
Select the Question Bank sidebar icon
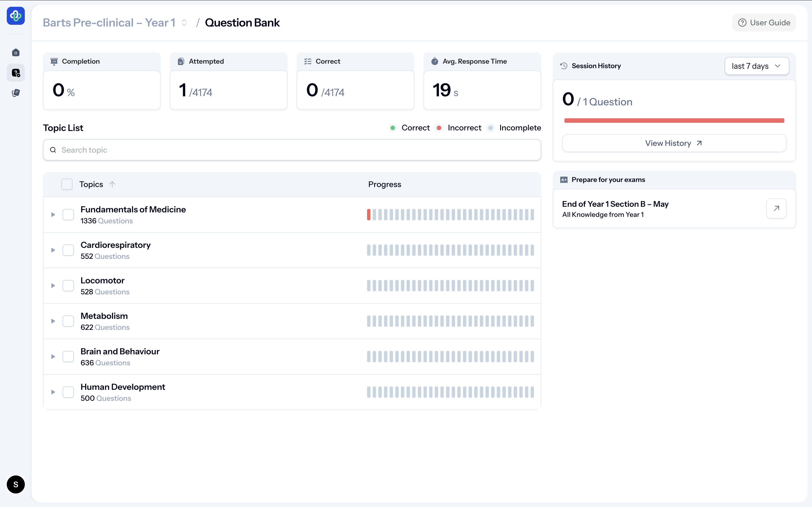pos(16,73)
